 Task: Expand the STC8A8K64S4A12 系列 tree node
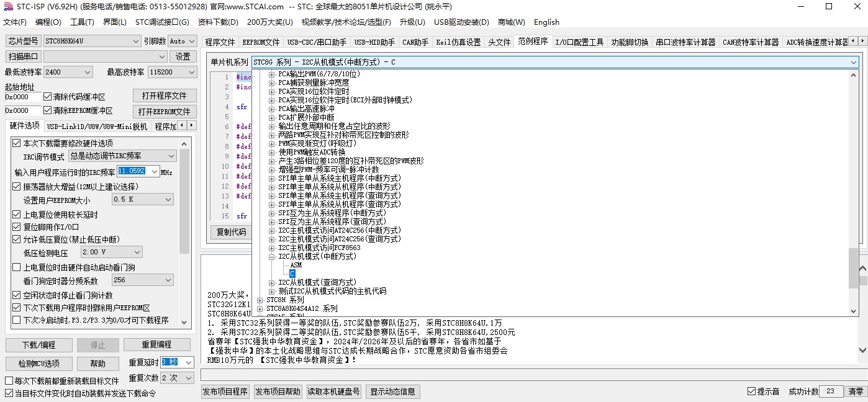coord(260,308)
